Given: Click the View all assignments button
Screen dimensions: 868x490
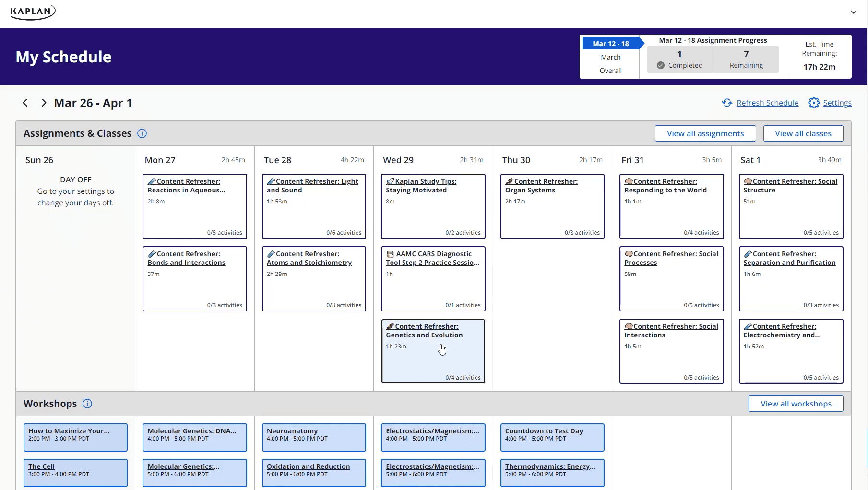Looking at the screenshot, I should point(705,133).
